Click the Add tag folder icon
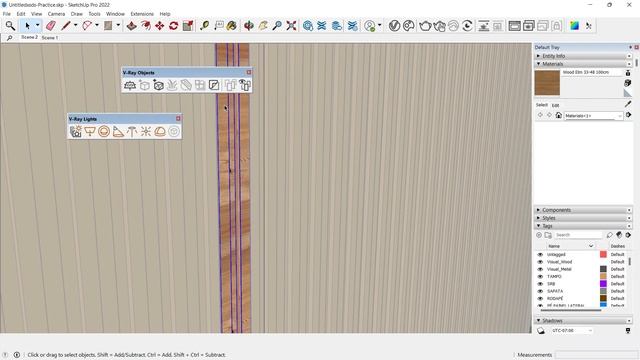The width and height of the screenshot is (640, 360). pyautogui.click(x=548, y=235)
